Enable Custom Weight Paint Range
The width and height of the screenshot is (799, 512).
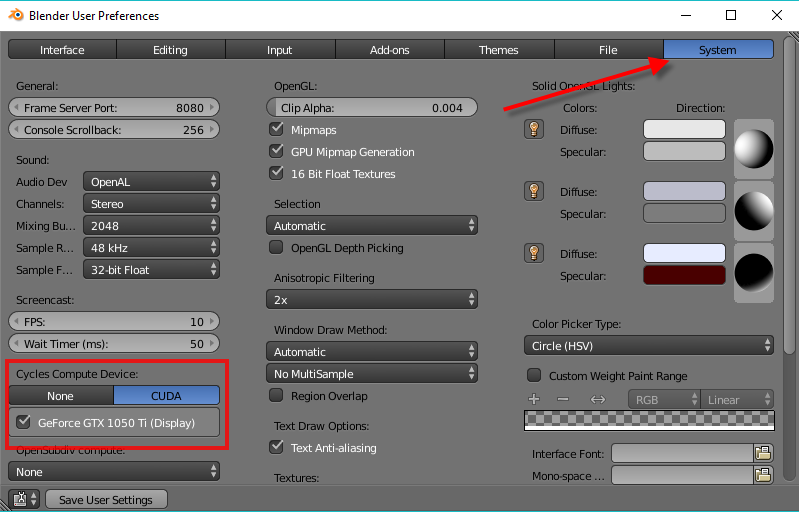[534, 376]
